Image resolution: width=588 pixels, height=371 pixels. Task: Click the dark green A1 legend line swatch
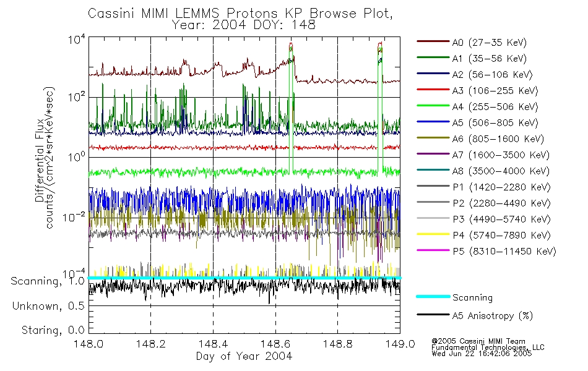pos(433,58)
